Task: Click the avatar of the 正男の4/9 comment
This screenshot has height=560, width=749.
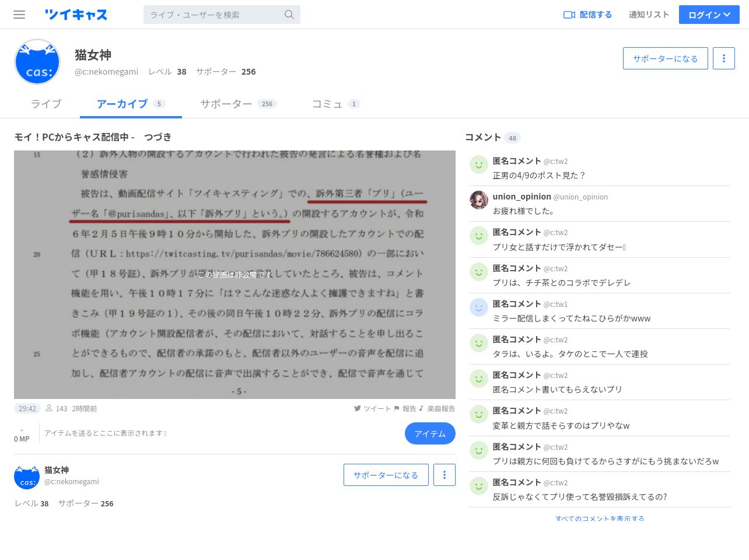Action: [x=479, y=164]
